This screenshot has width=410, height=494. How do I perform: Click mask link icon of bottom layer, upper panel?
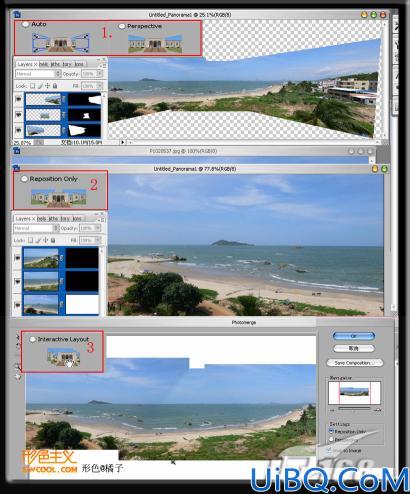pos(64,130)
